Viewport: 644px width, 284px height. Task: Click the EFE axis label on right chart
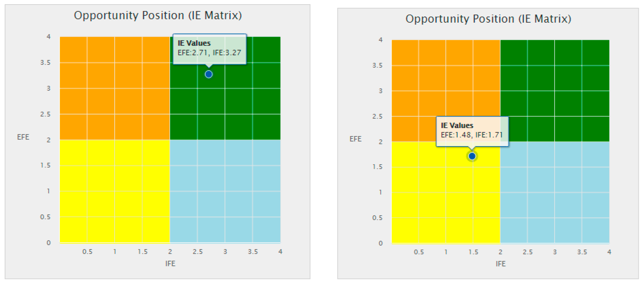click(355, 139)
